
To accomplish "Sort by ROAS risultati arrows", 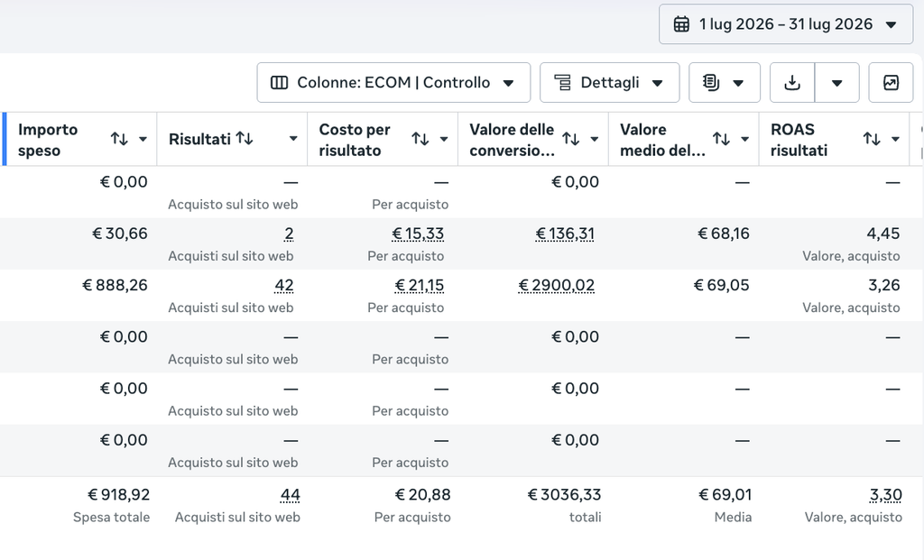I will coord(872,139).
